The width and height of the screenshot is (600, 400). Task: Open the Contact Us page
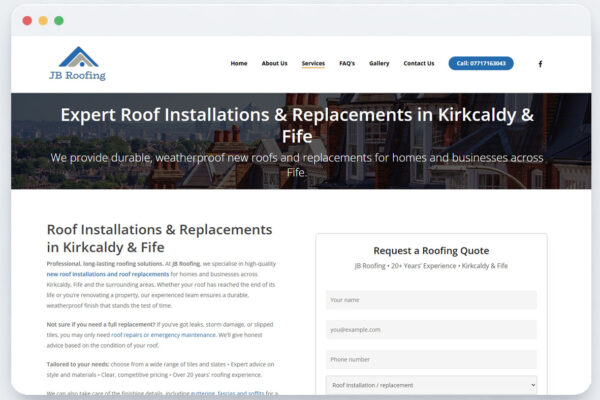click(419, 64)
